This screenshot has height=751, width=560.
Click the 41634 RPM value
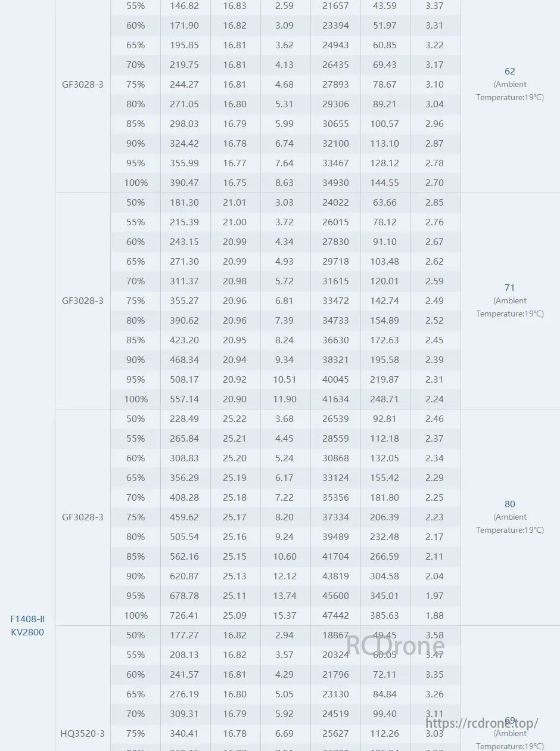[335, 399]
